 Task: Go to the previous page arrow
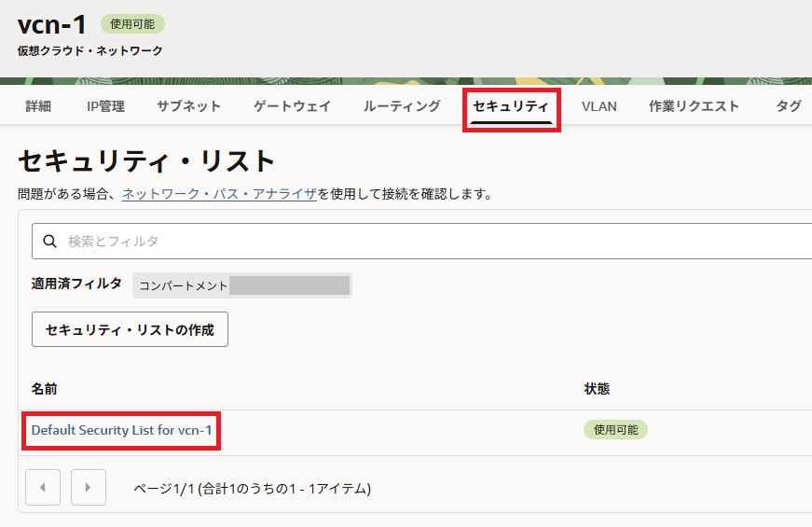pyautogui.click(x=43, y=487)
